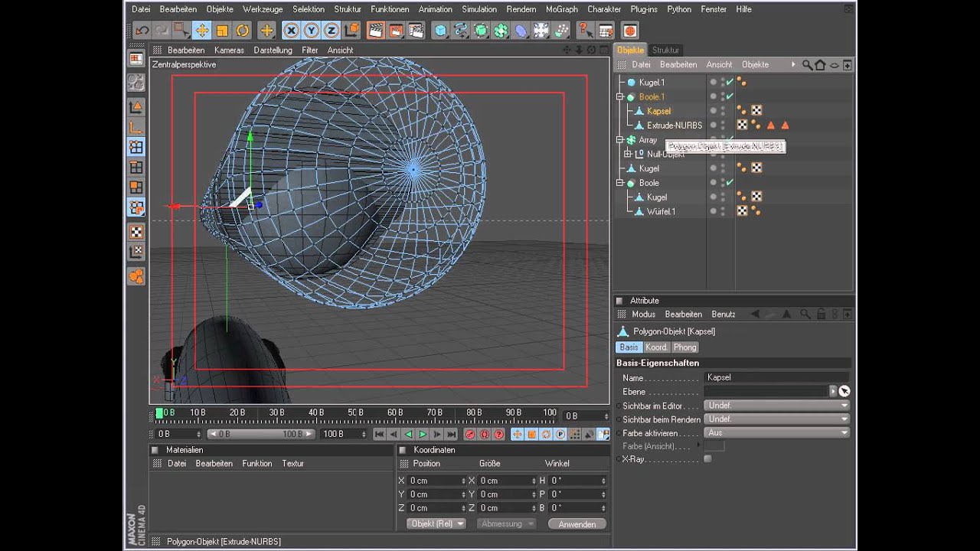The image size is (980, 551).
Task: Open Render Settings clapperboard icon
Action: pos(416,31)
